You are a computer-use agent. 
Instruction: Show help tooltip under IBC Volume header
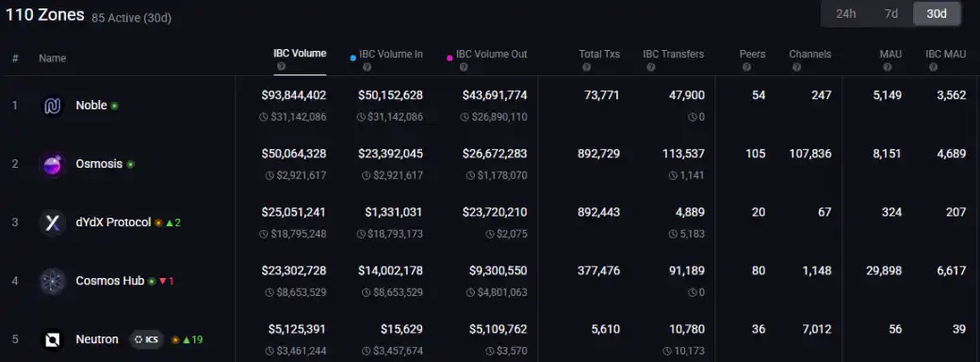(x=281, y=67)
